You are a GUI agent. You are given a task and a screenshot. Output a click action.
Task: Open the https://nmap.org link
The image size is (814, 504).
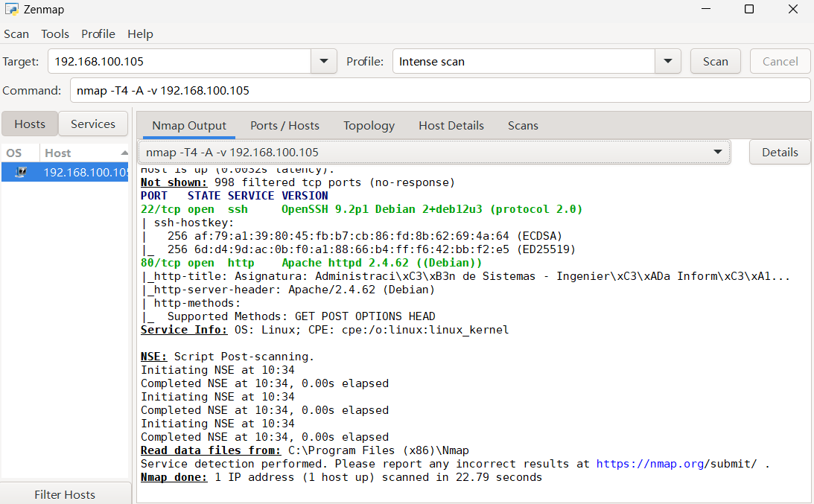tap(650, 464)
